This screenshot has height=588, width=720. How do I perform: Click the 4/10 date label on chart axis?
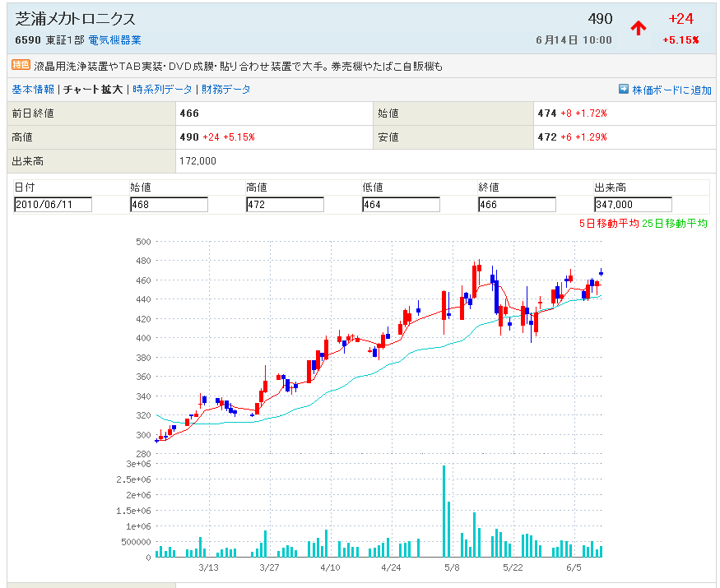click(x=330, y=568)
